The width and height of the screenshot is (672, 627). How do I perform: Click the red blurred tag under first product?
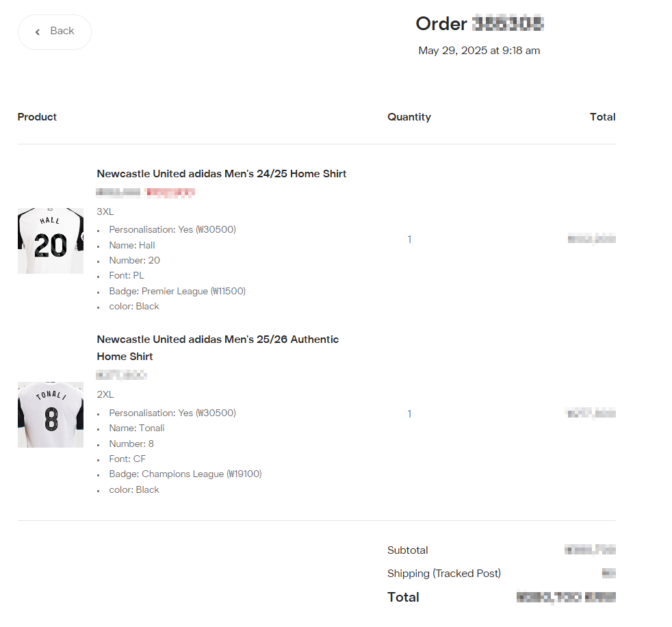tap(170, 192)
